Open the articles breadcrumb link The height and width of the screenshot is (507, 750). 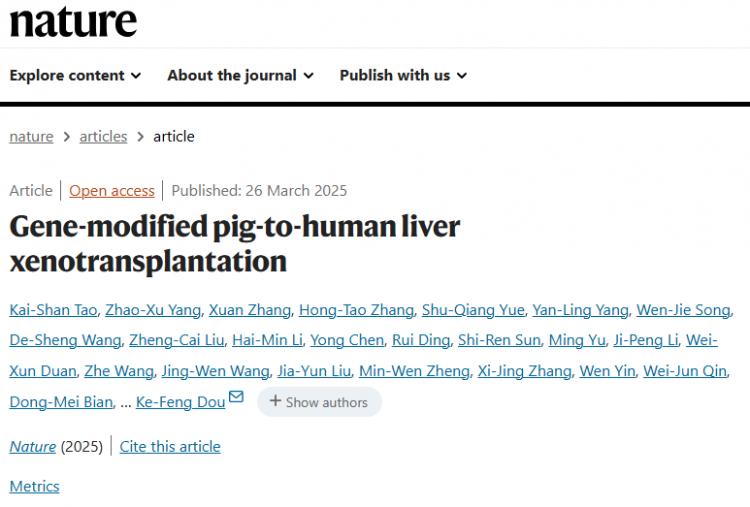coord(103,137)
